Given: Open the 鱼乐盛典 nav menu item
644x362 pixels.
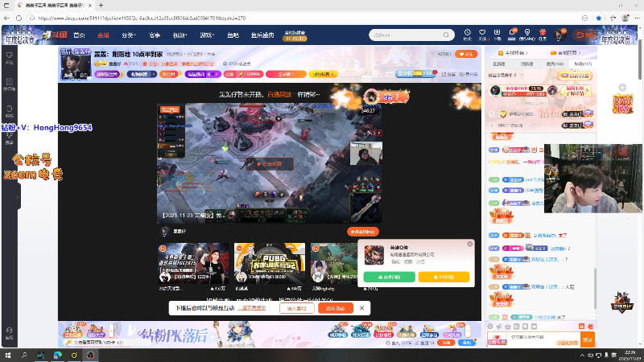Looking at the screenshot, I should 262,35.
